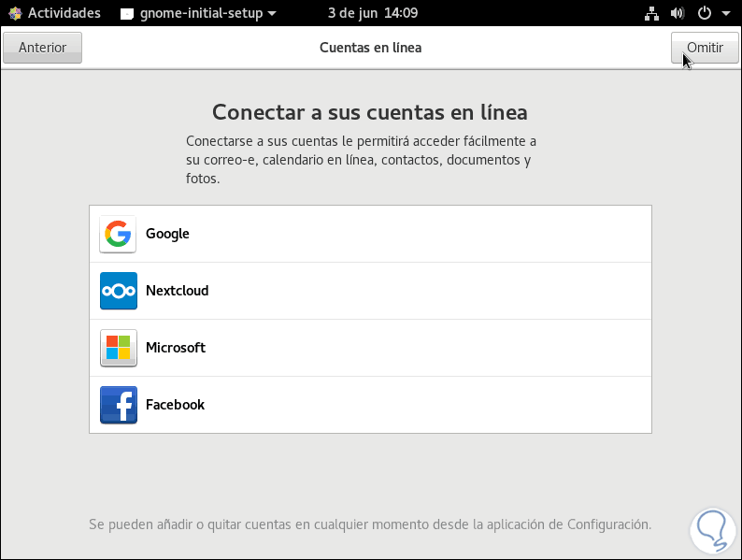Click the volume speaker icon
The width and height of the screenshot is (742, 560).
pyautogui.click(x=677, y=13)
